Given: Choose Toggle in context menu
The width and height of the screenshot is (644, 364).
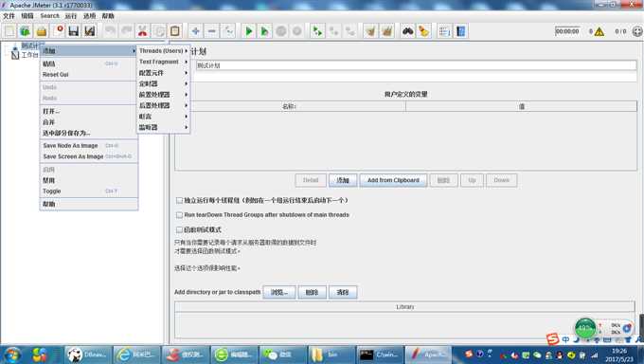Looking at the screenshot, I should click(89, 191).
